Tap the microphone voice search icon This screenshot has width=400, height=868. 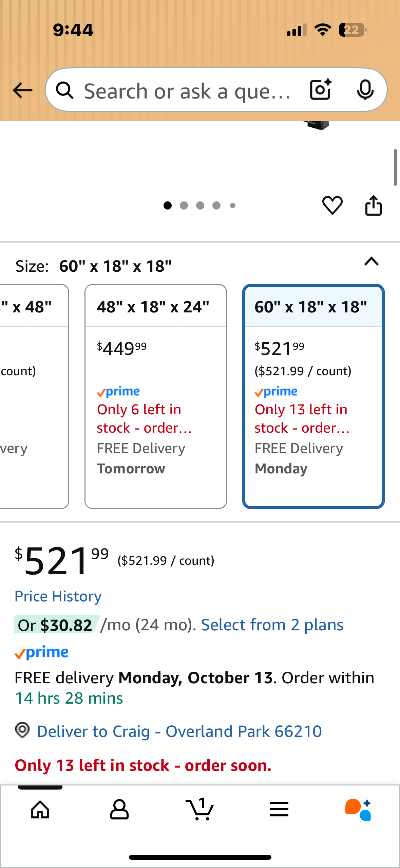pos(365,90)
